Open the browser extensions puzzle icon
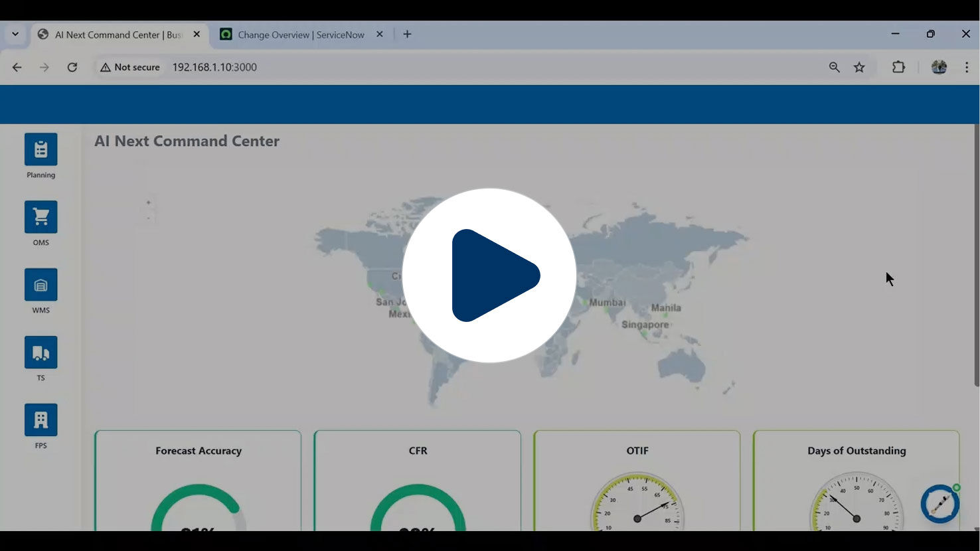The height and width of the screenshot is (551, 980). 899,67
